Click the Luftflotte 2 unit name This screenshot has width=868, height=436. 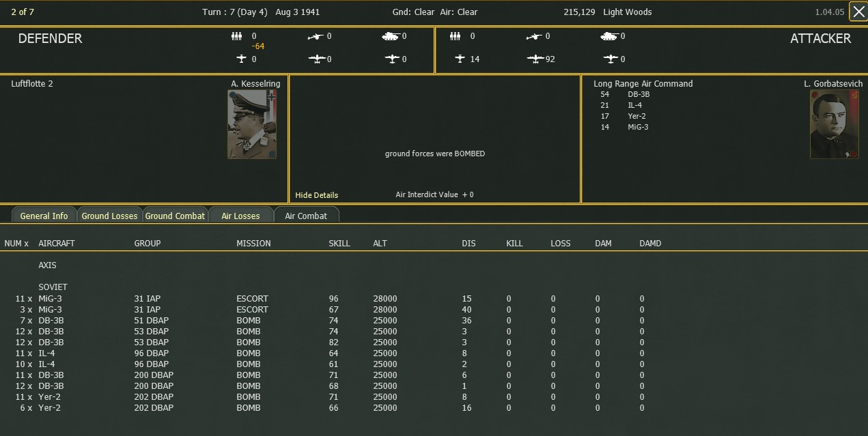32,84
